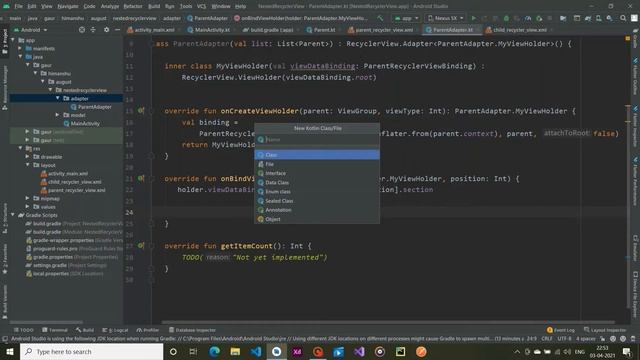
Task: Click Collapse All icon in Project panel
Action: pyautogui.click(x=93, y=30)
